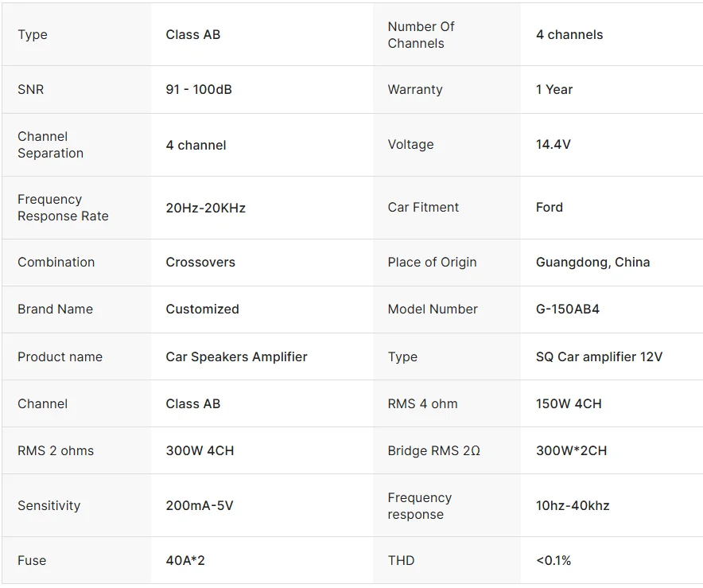Select the 'Customized' brand name value
The width and height of the screenshot is (703, 588).
202,310
